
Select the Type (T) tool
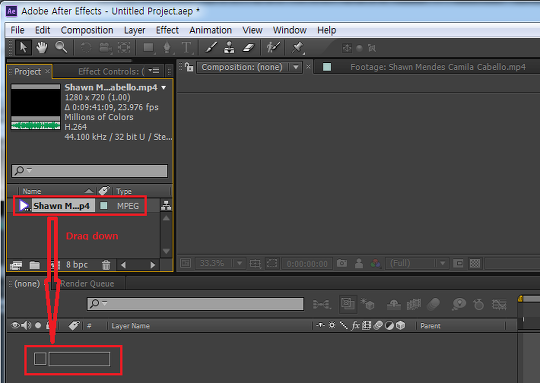[x=186, y=48]
